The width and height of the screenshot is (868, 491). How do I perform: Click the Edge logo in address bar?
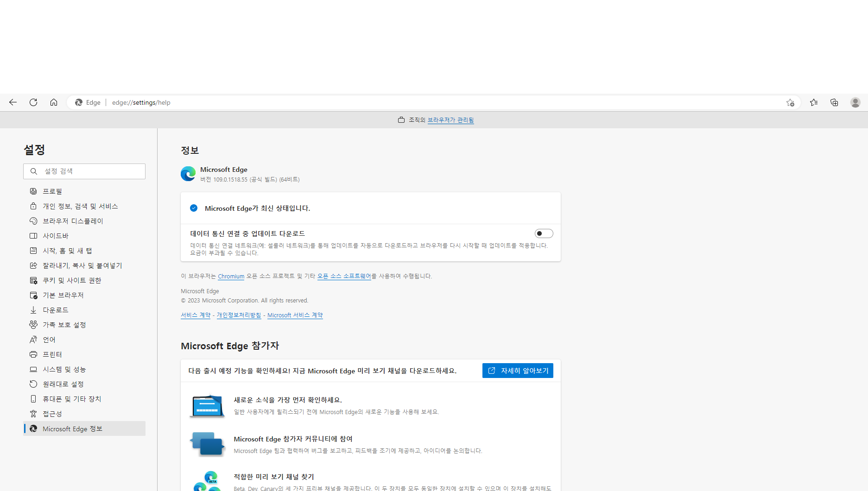point(79,102)
